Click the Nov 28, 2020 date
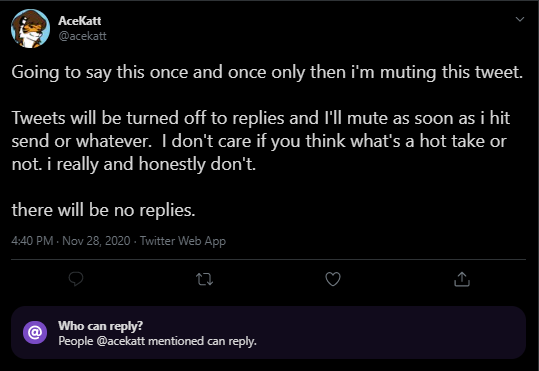The width and height of the screenshot is (539, 371). click(96, 241)
